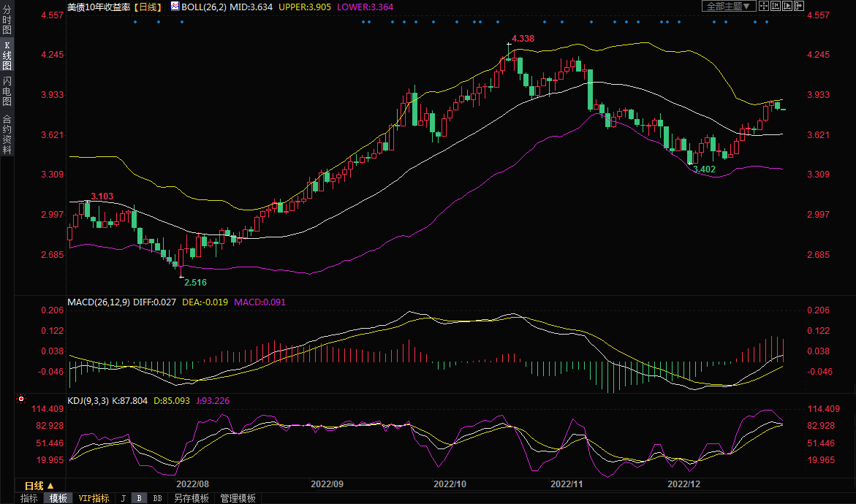Click the crosshair cursor icon in top toolbar
This screenshot has height=504, width=856.
pos(764,6)
